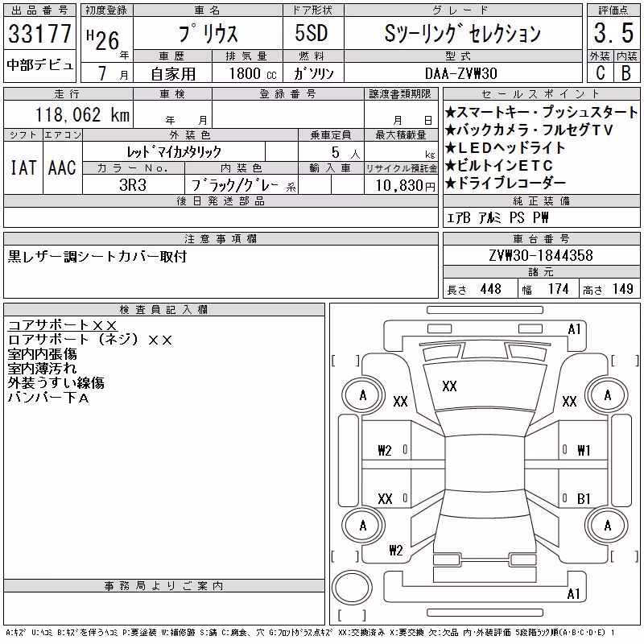Click W2 mark near the rear quarter
The image size is (644, 644).
[396, 550]
